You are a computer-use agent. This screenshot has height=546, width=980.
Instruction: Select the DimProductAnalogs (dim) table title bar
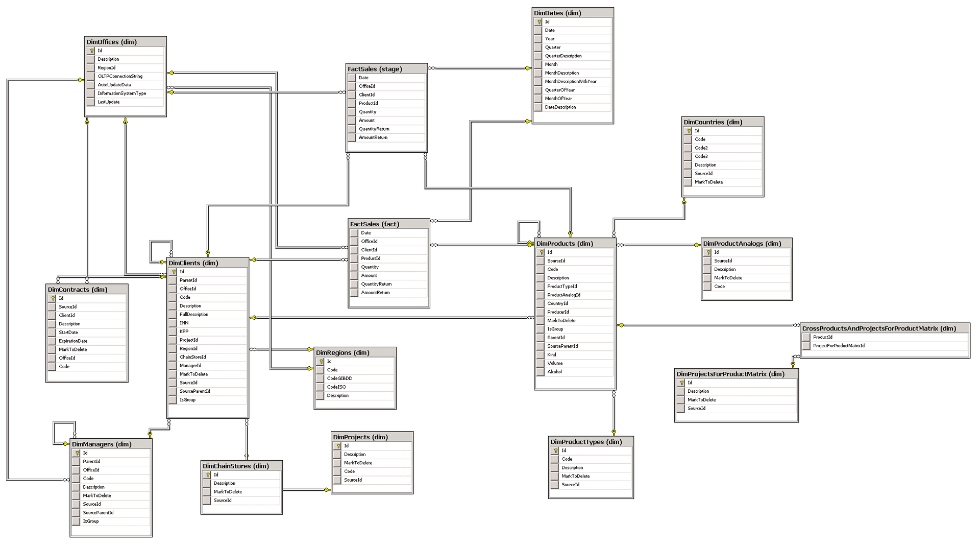(747, 244)
